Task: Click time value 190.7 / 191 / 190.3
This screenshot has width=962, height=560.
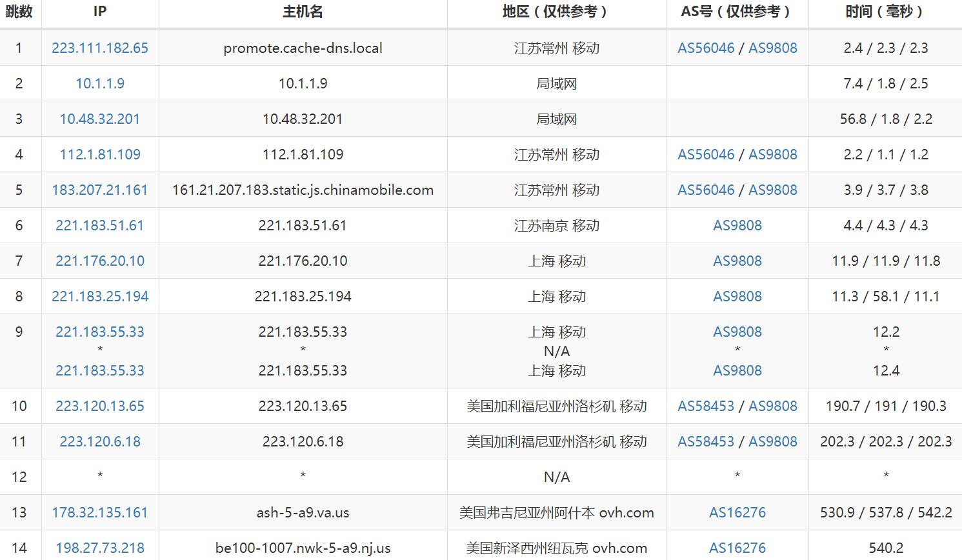Action: 886,406
